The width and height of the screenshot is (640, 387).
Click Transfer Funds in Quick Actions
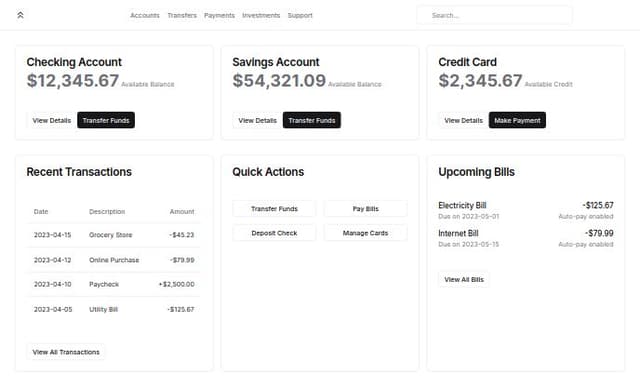[x=274, y=209]
